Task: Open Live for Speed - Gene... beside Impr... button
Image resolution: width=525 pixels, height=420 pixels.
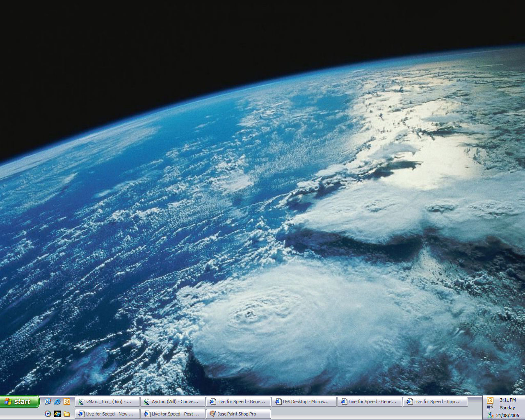Action: point(370,402)
